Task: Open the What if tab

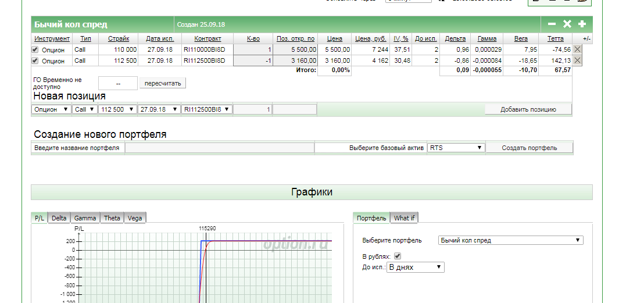Action: (x=404, y=218)
